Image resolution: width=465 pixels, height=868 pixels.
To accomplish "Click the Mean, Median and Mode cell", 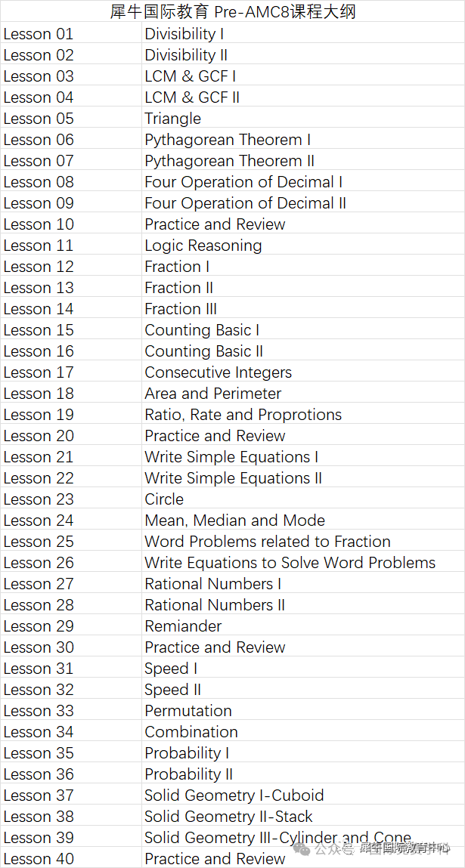I will (x=302, y=521).
